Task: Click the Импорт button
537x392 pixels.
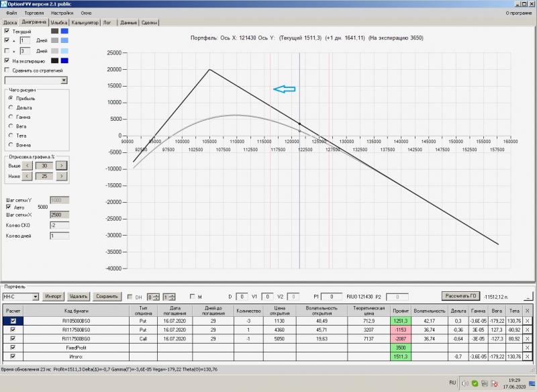Action: 53,297
